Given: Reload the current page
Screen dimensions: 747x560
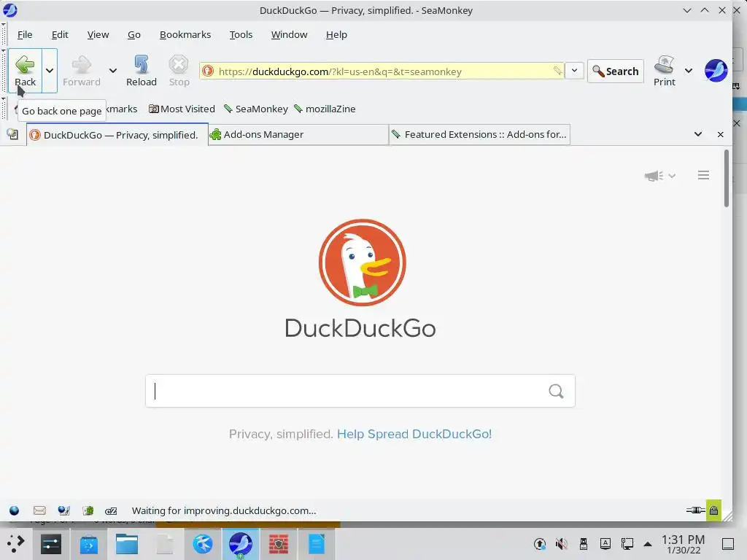Looking at the screenshot, I should (142, 71).
